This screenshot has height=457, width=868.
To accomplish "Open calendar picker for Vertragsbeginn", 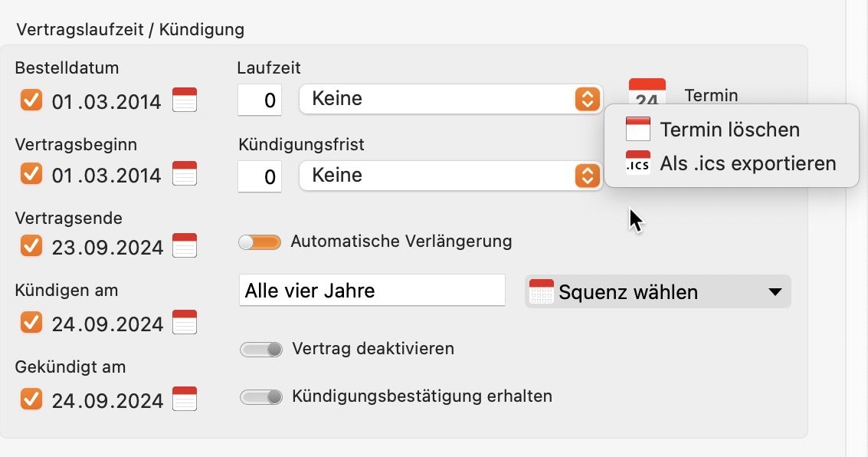I will 185,173.
